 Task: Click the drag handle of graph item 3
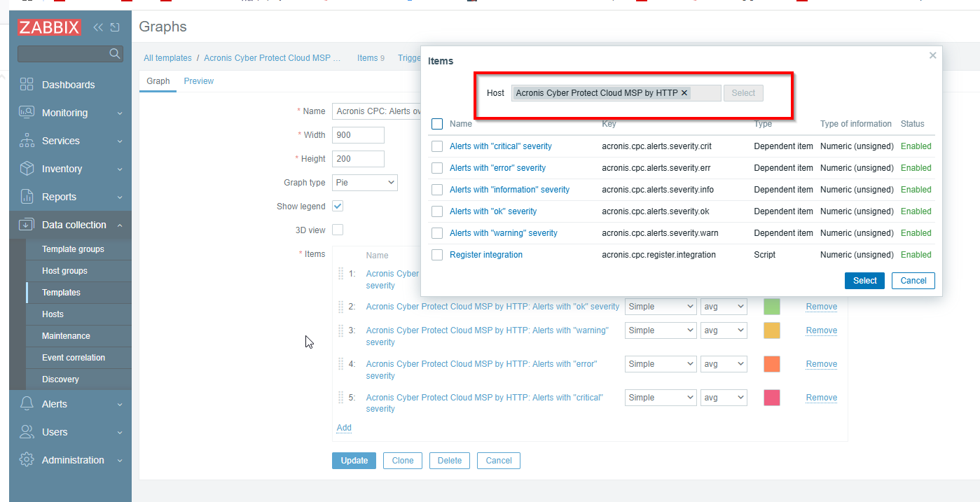341,330
